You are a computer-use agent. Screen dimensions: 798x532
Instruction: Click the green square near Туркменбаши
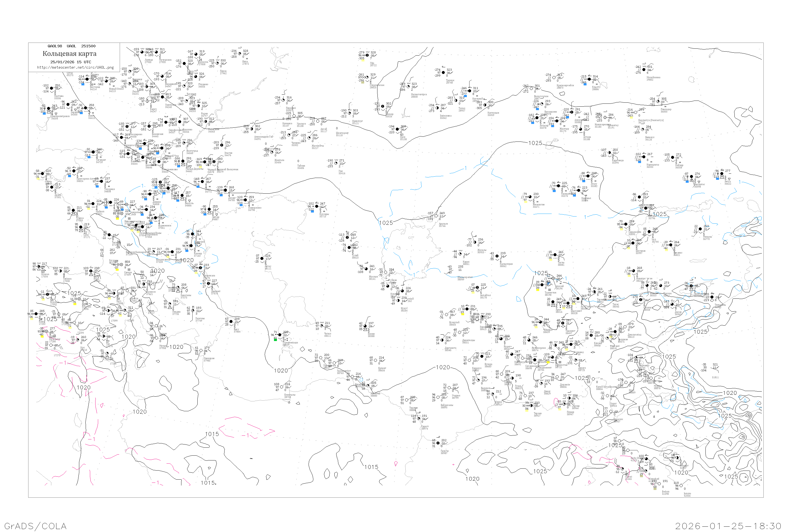tap(276, 340)
